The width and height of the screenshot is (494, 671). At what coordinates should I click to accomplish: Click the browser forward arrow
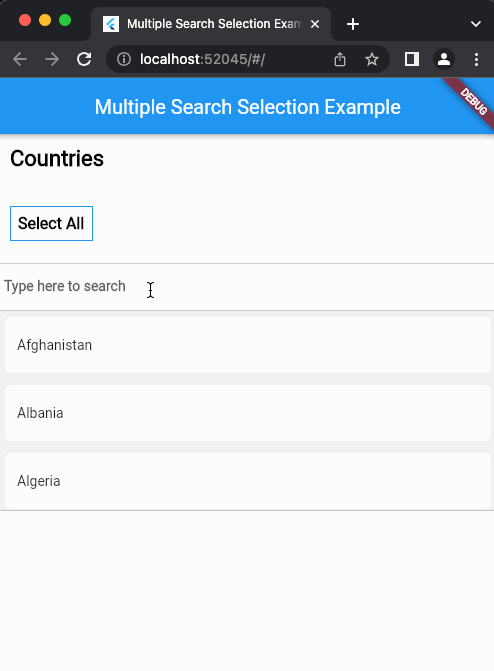[x=52, y=59]
